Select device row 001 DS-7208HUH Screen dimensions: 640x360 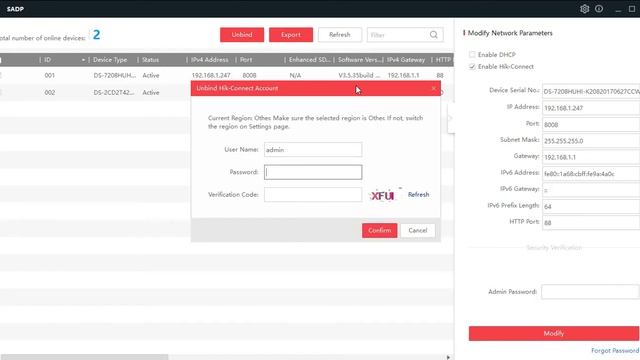pos(227,76)
